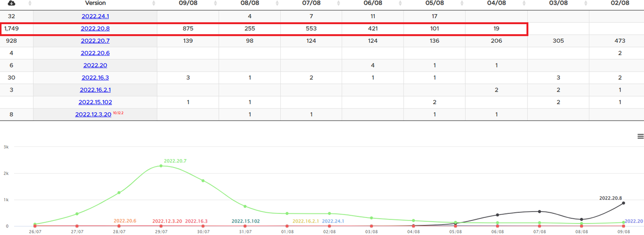Sort table by the 04/08 column
The width and height of the screenshot is (644, 235).
[496, 3]
